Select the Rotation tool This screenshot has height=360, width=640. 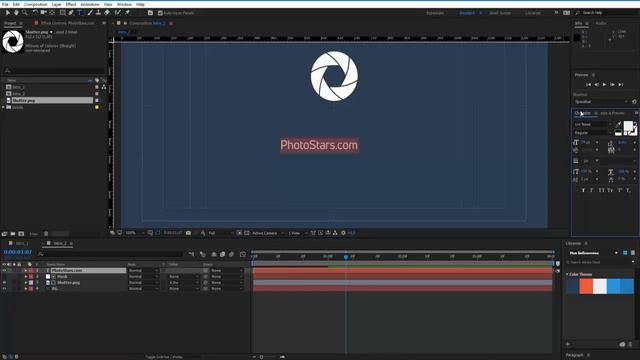[x=35, y=13]
